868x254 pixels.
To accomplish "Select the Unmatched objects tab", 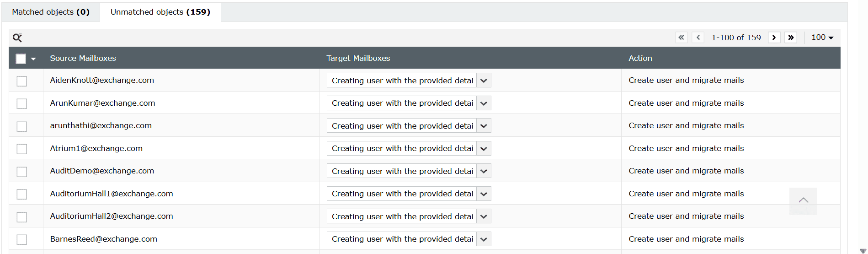I will [160, 12].
